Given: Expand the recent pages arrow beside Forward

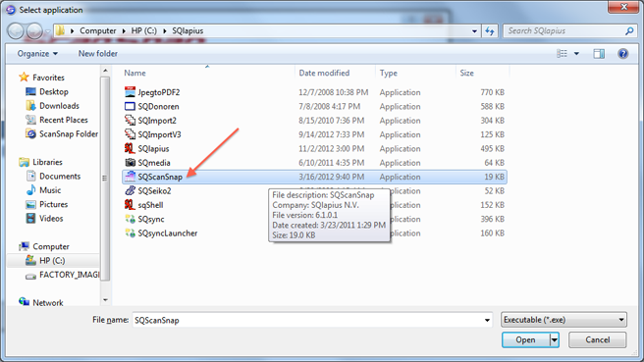Looking at the screenshot, I should (47, 31).
